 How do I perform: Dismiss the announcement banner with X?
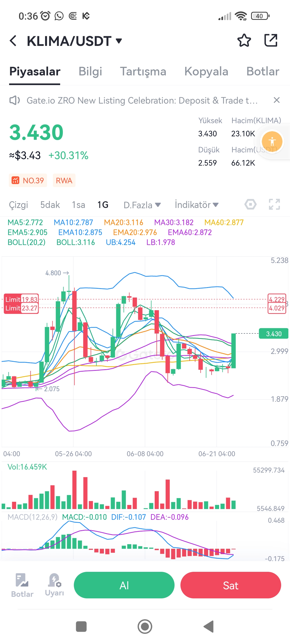click(x=277, y=100)
